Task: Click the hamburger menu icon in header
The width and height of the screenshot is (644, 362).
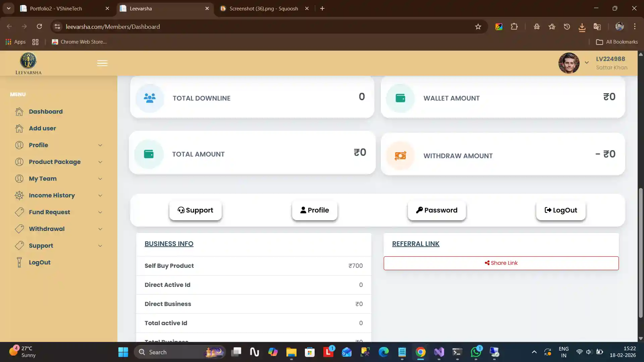Action: 102,63
